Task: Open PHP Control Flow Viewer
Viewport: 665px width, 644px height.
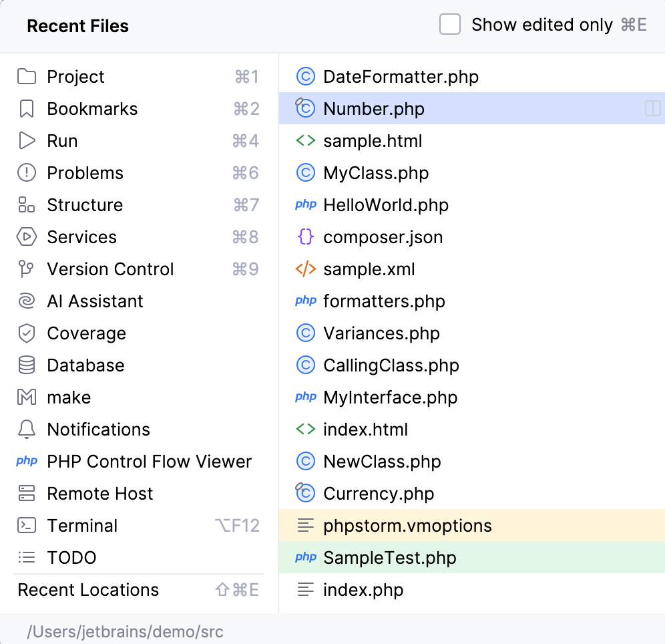Action: [x=149, y=462]
